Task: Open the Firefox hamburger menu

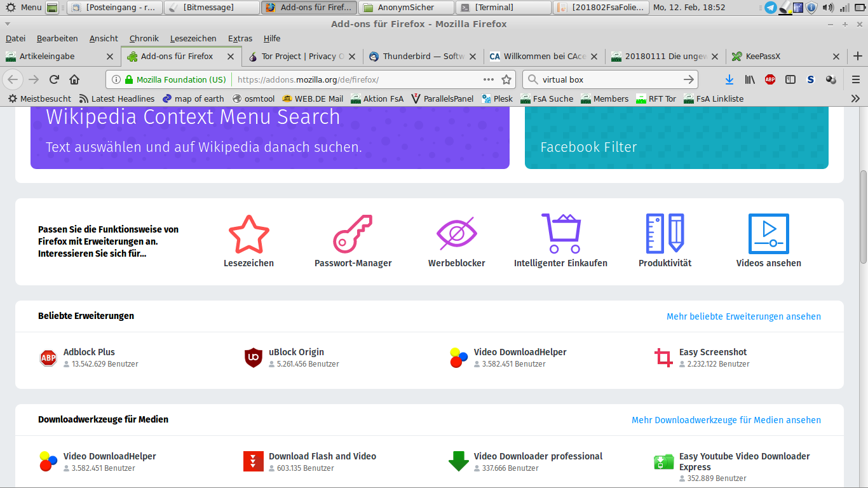Action: click(x=856, y=79)
